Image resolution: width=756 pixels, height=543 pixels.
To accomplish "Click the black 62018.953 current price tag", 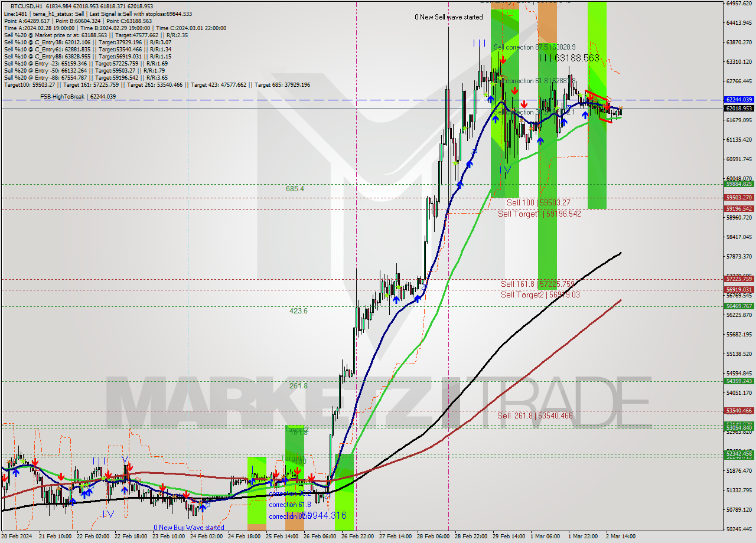I will click(739, 108).
